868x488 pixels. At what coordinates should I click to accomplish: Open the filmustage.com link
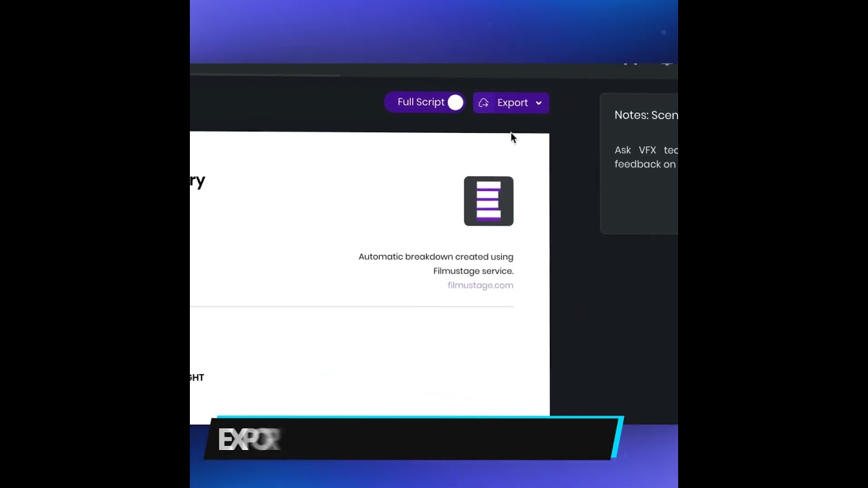pos(480,285)
